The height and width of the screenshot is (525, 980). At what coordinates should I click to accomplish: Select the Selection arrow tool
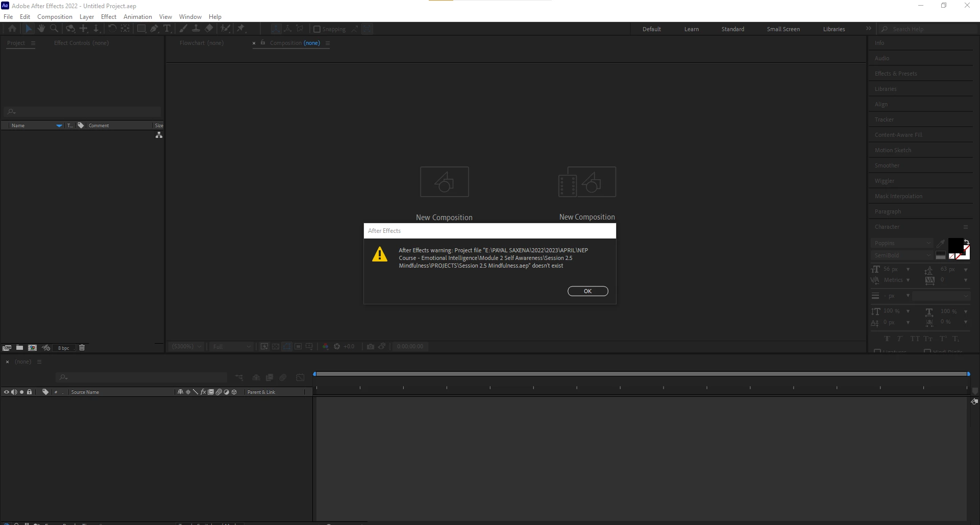click(x=29, y=29)
